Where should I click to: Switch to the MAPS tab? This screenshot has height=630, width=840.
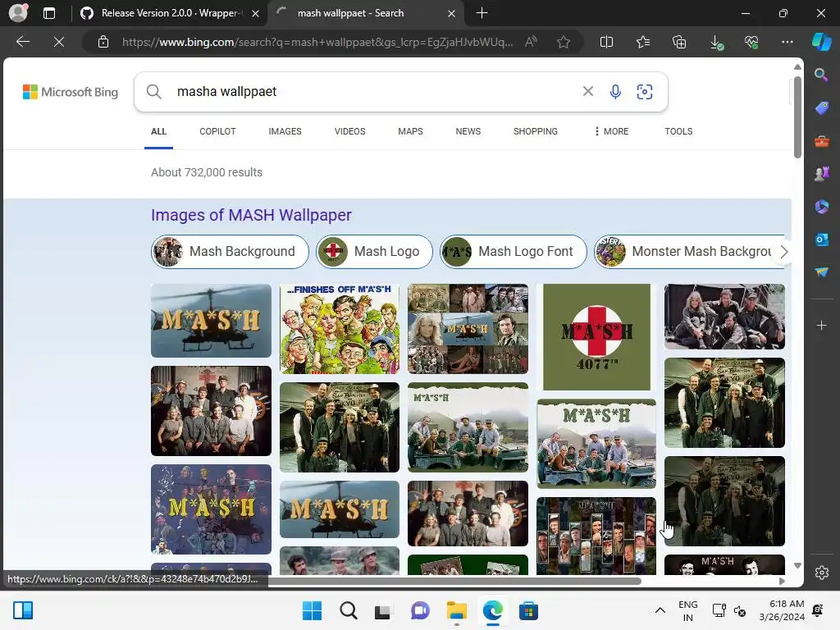410,131
